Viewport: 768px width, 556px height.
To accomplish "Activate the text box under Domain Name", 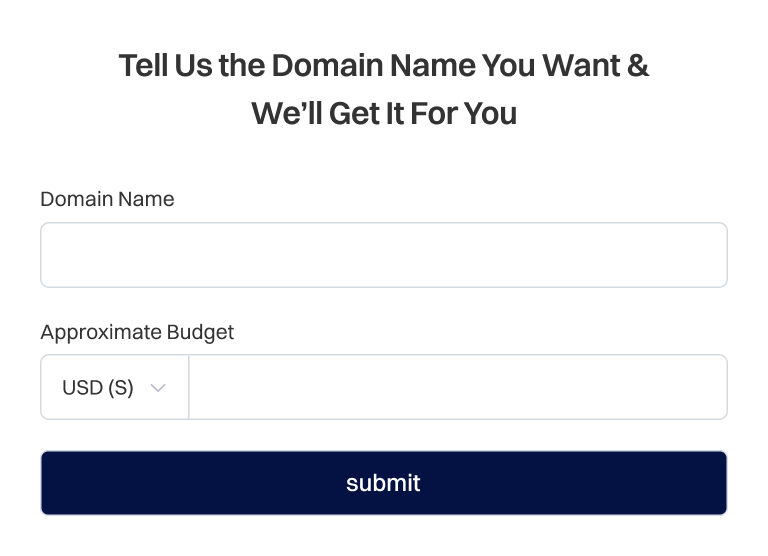I will (383, 255).
